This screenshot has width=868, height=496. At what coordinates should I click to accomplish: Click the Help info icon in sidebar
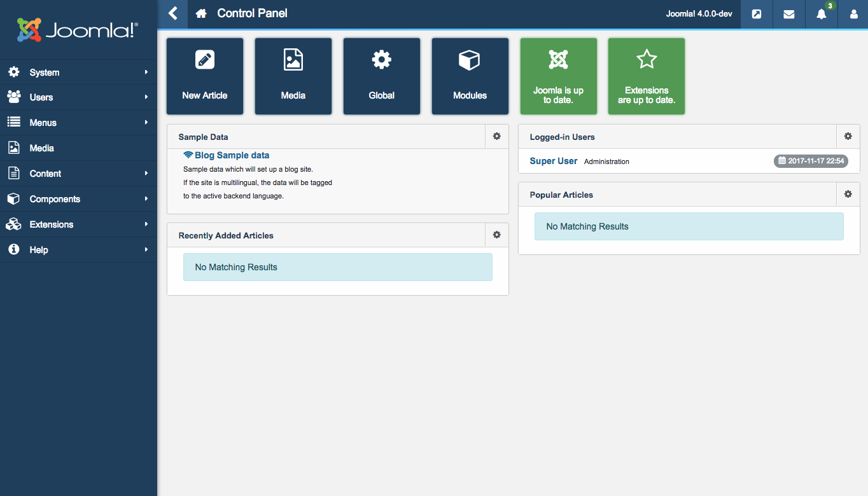point(13,249)
